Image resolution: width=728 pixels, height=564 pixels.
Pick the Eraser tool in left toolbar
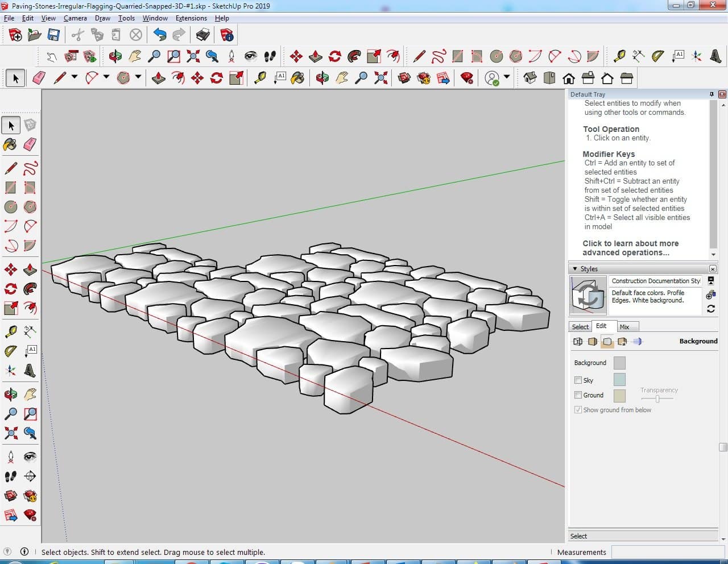pyautogui.click(x=30, y=144)
